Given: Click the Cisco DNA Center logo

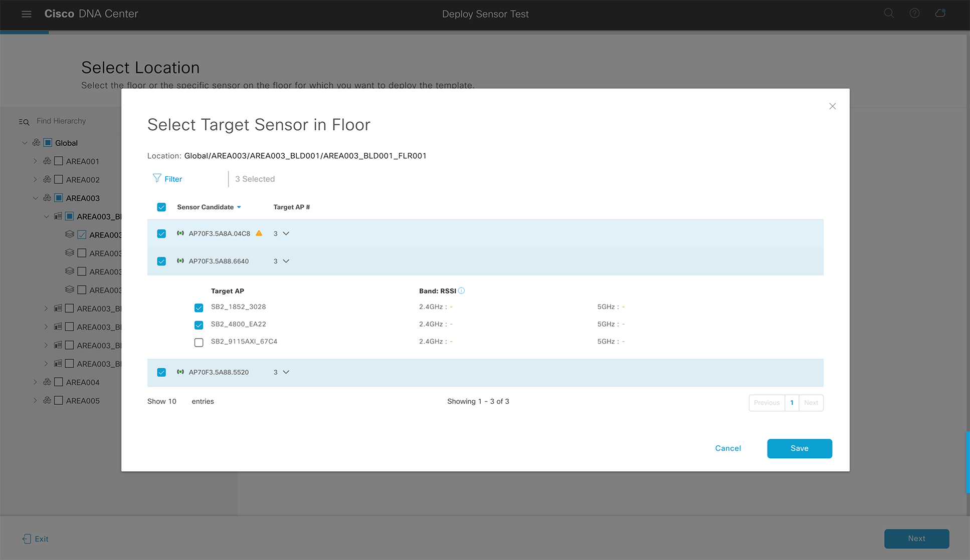Looking at the screenshot, I should [91, 14].
